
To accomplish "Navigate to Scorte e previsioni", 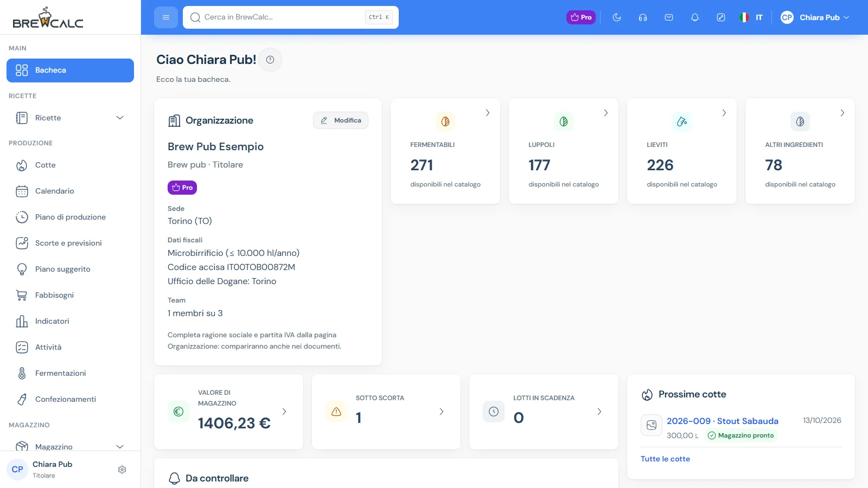I will coord(70,243).
